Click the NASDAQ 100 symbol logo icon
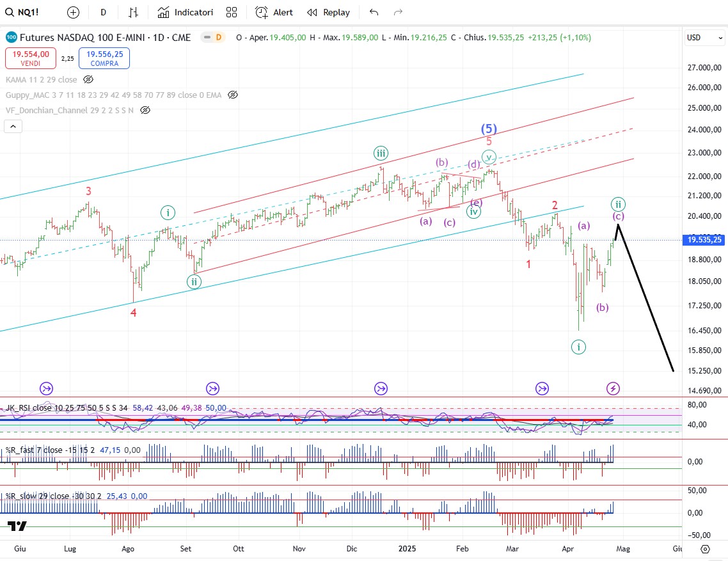The height and width of the screenshot is (561, 728). coord(11,37)
